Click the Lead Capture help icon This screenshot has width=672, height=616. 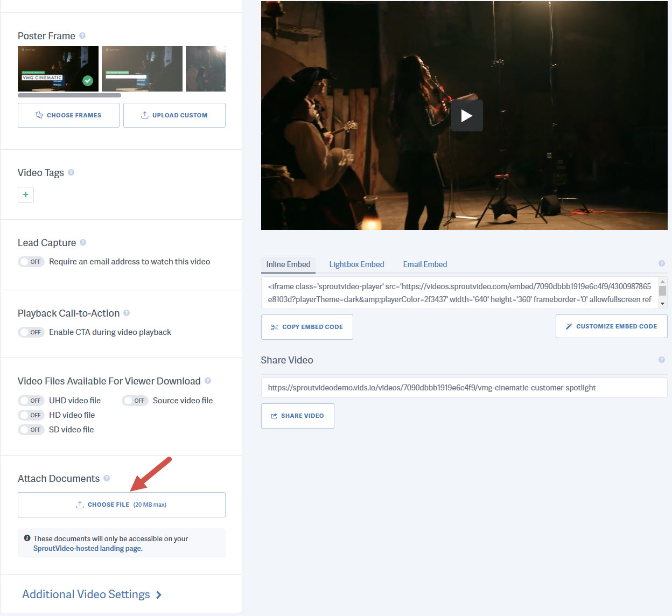click(83, 242)
